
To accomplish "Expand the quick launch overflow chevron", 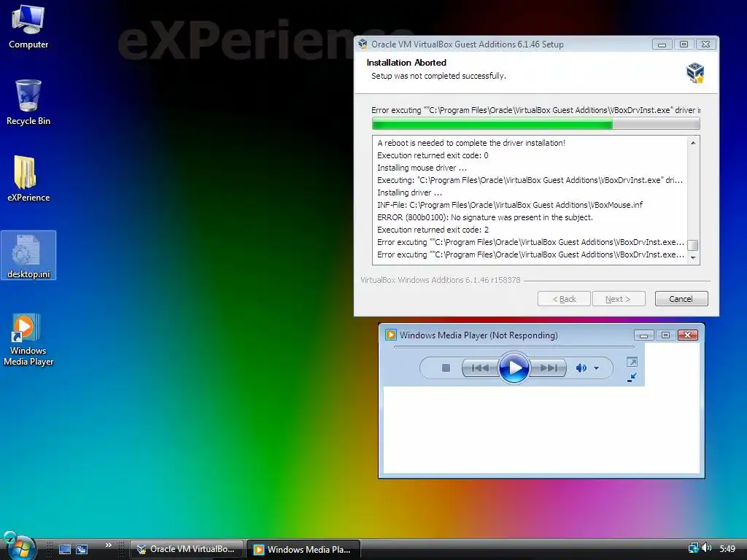I will point(108,545).
